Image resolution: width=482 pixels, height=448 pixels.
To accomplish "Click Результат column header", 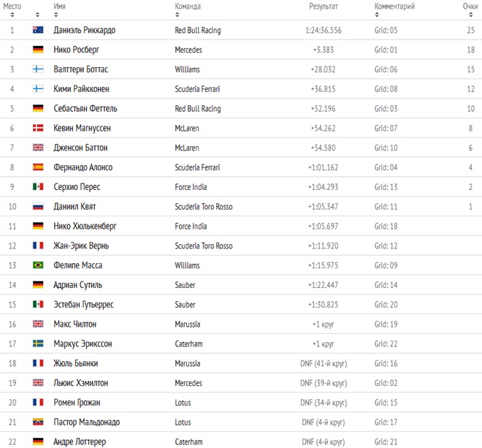I will click(x=324, y=7).
